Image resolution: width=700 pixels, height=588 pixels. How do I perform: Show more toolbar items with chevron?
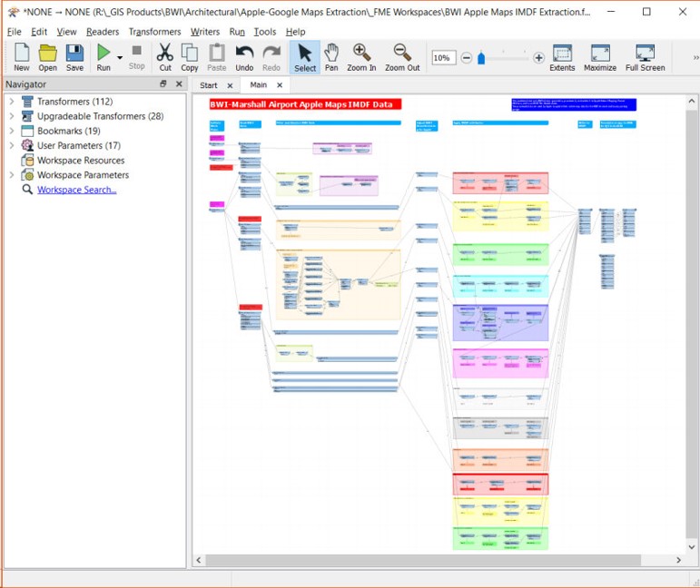(695, 57)
